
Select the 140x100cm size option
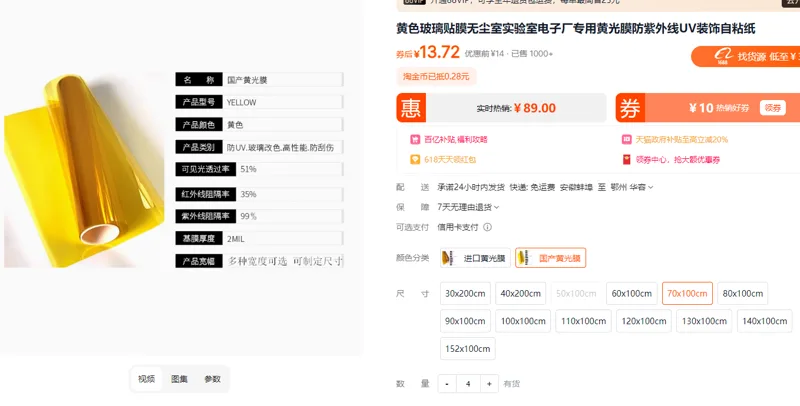point(764,321)
